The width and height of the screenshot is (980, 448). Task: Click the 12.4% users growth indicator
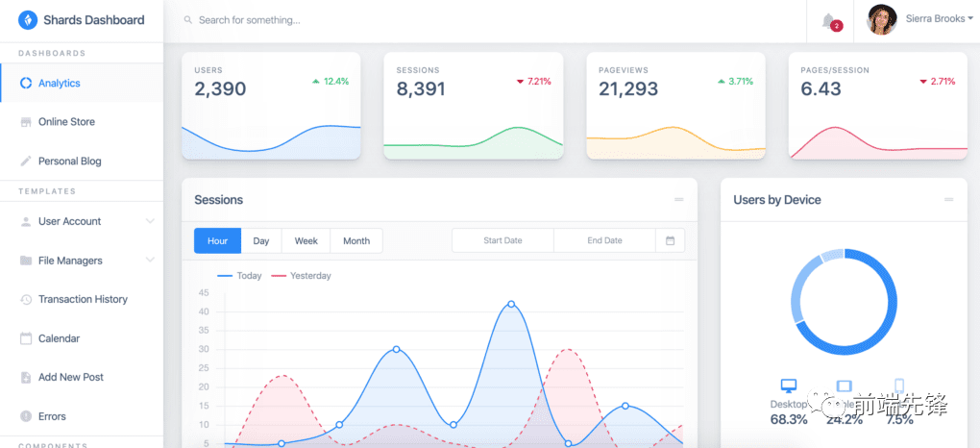(330, 82)
